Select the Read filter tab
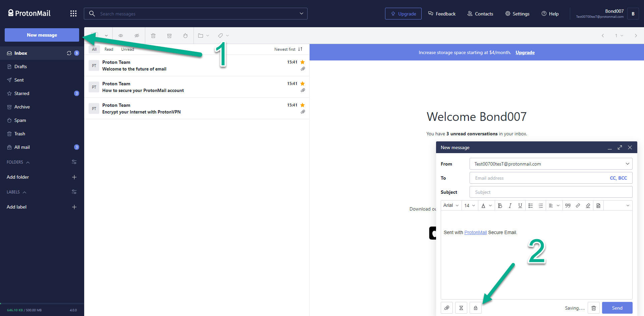Image resolution: width=644 pixels, height=316 pixels. click(x=109, y=49)
